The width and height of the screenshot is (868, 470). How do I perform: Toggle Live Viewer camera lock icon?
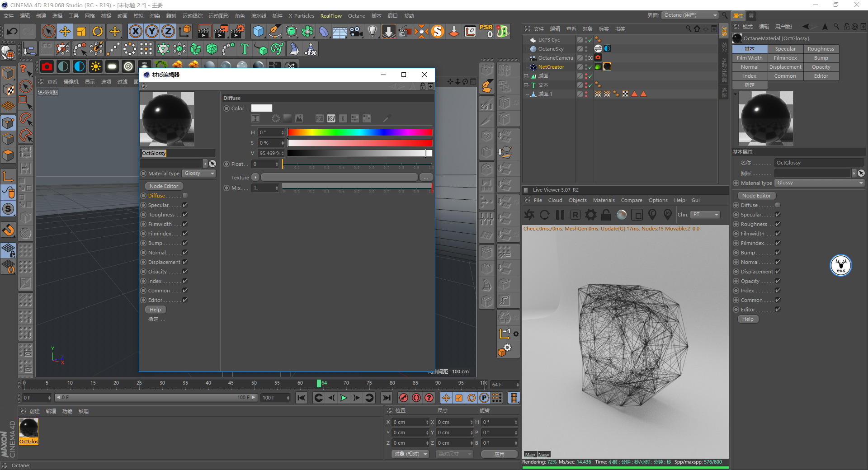(606, 215)
